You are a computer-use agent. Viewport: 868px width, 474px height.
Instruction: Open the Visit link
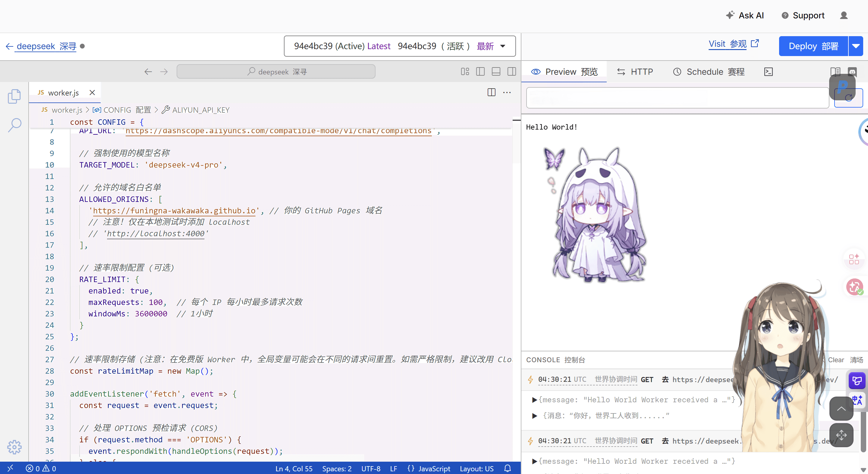734,44
